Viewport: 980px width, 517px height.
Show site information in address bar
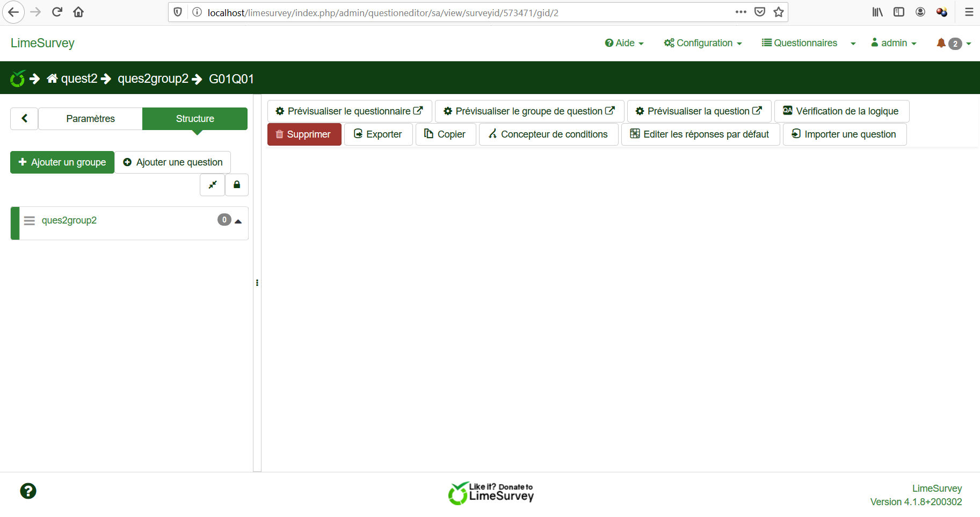[197, 12]
